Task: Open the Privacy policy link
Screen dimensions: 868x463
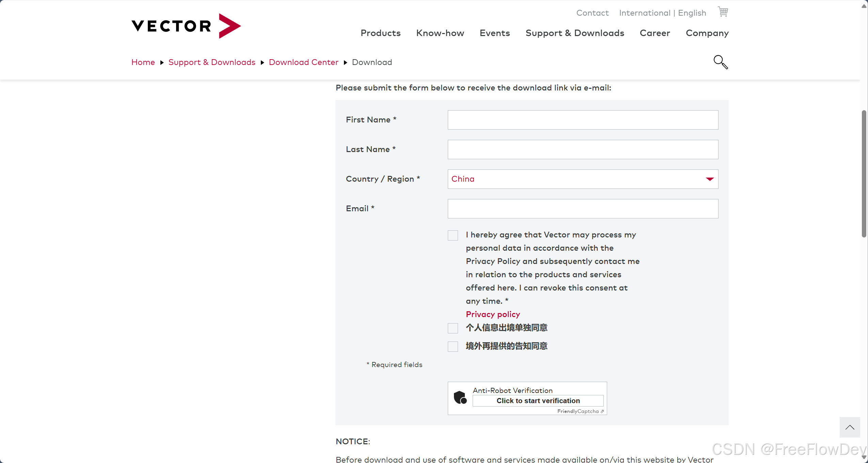Action: point(493,314)
